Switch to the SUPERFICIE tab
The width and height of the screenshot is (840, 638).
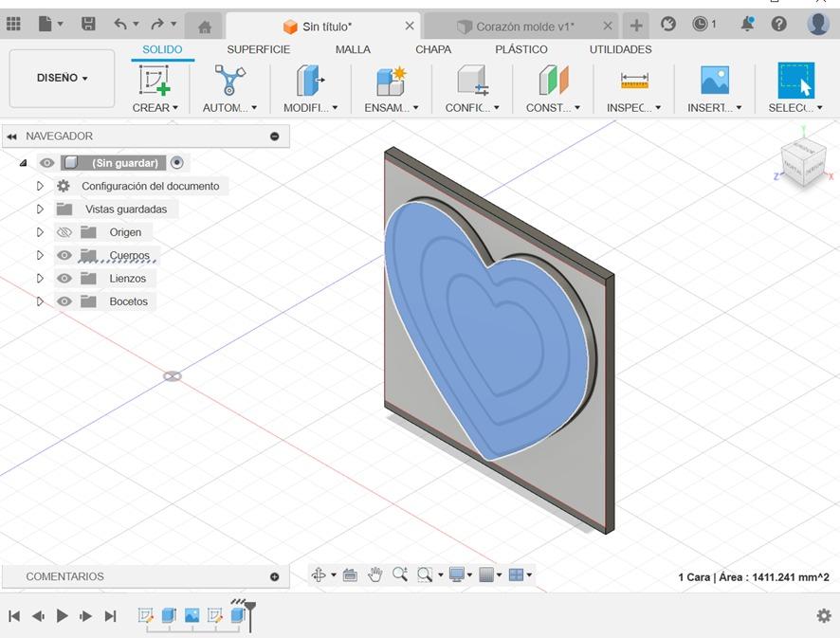(258, 49)
